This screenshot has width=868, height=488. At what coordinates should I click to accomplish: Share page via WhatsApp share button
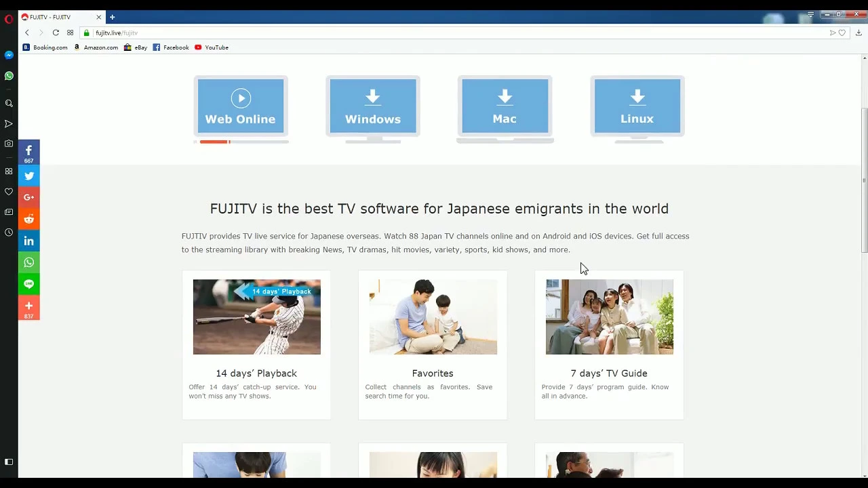click(28, 262)
